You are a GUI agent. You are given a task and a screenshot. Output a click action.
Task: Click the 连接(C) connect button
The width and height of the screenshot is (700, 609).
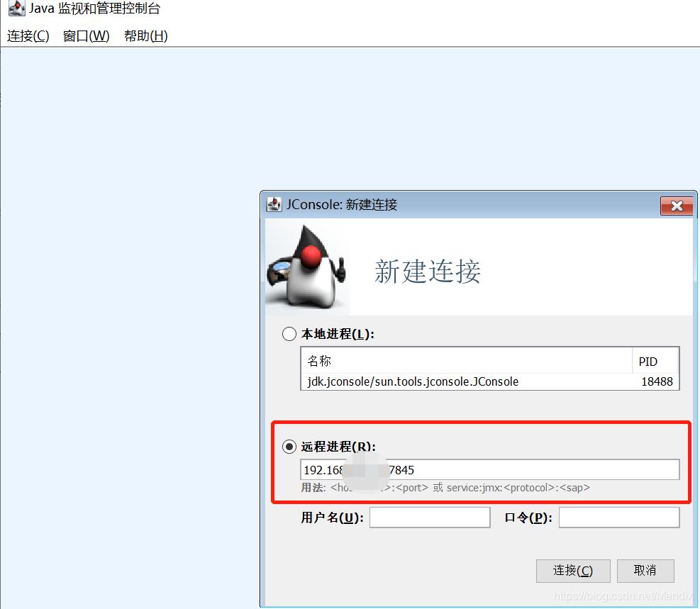tap(573, 571)
